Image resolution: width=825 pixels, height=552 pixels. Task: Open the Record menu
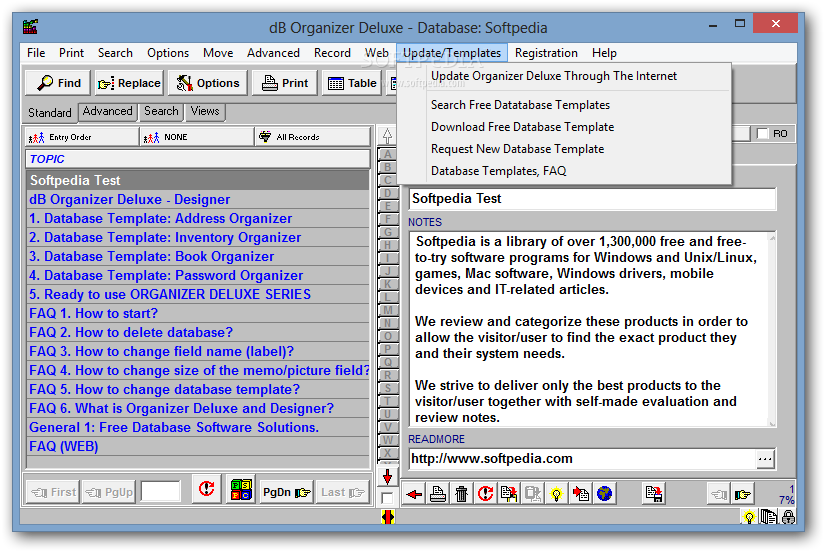point(332,53)
